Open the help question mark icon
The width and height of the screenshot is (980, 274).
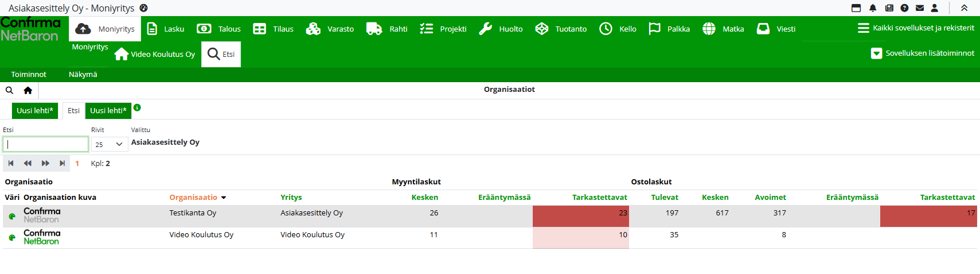904,8
